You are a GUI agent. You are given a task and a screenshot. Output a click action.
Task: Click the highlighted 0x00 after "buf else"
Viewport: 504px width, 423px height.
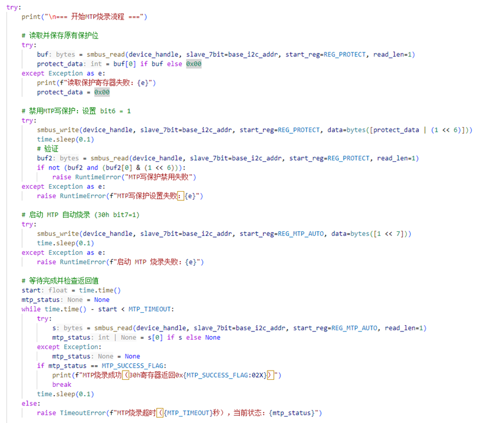(193, 64)
